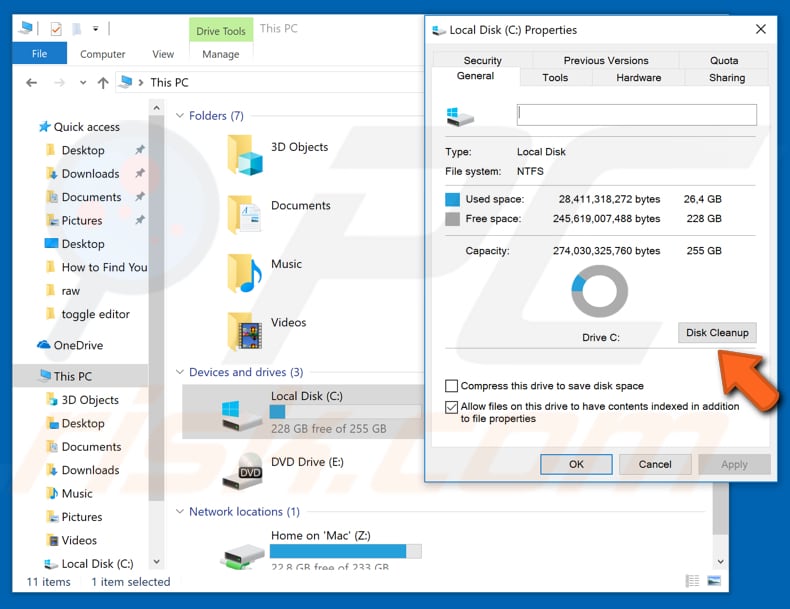Collapse the Folders (7) group

pyautogui.click(x=179, y=116)
